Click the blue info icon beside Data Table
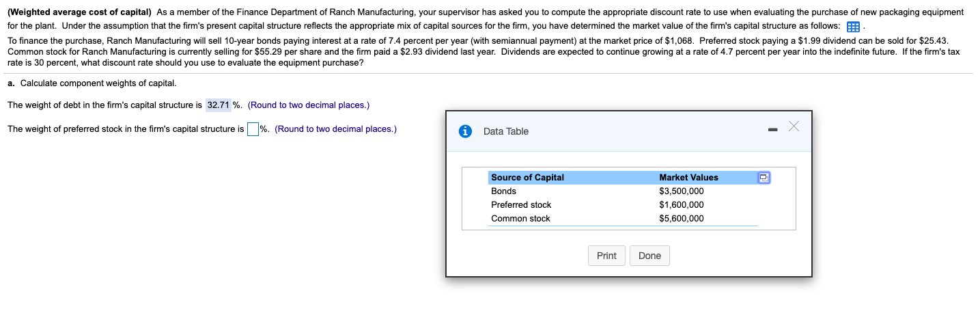980x311 pixels. click(466, 131)
